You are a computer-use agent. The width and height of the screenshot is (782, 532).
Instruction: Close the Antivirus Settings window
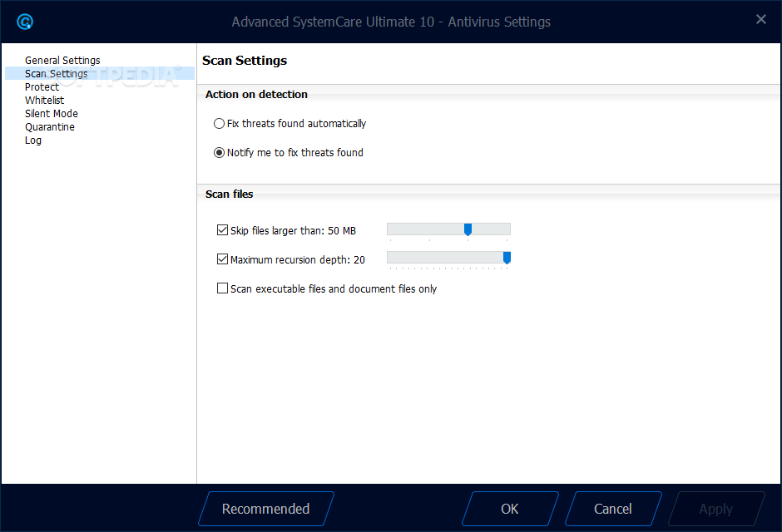pos(760,19)
